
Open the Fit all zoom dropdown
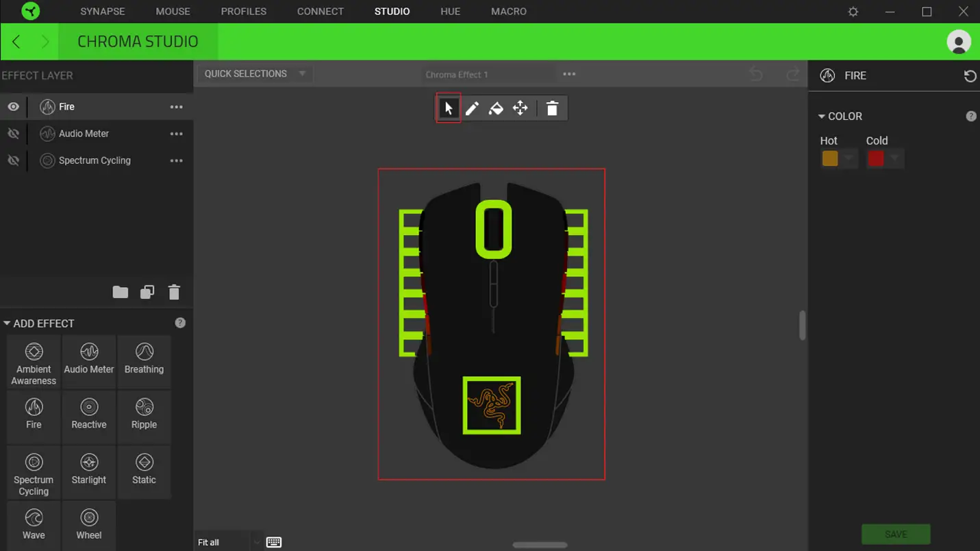257,541
